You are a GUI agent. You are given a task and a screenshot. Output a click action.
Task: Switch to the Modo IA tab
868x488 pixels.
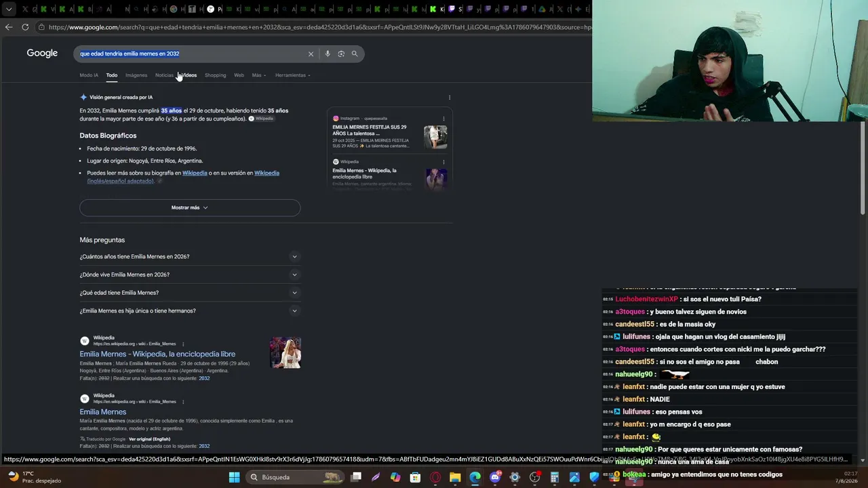point(89,75)
